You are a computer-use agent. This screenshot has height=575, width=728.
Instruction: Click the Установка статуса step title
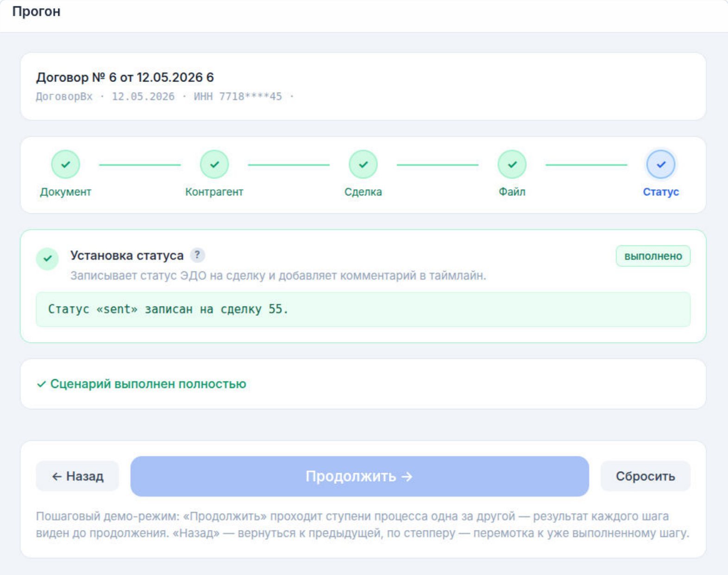[x=127, y=256]
